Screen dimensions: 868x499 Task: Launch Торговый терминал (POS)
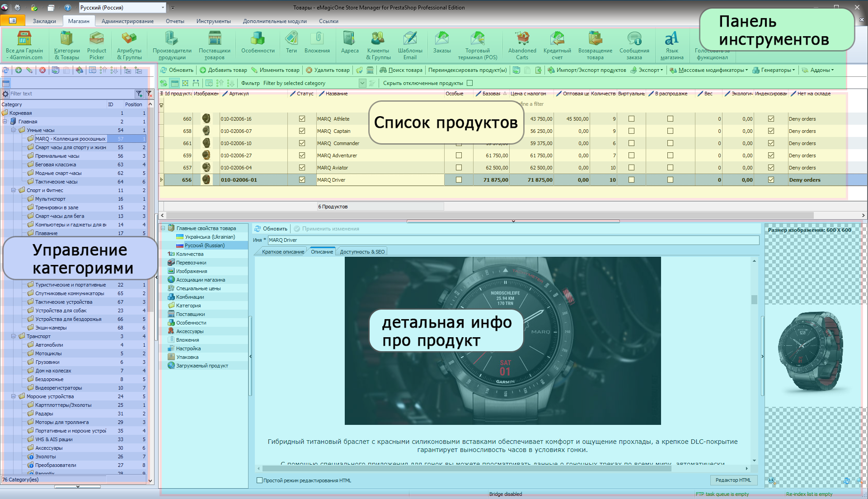pos(478,45)
